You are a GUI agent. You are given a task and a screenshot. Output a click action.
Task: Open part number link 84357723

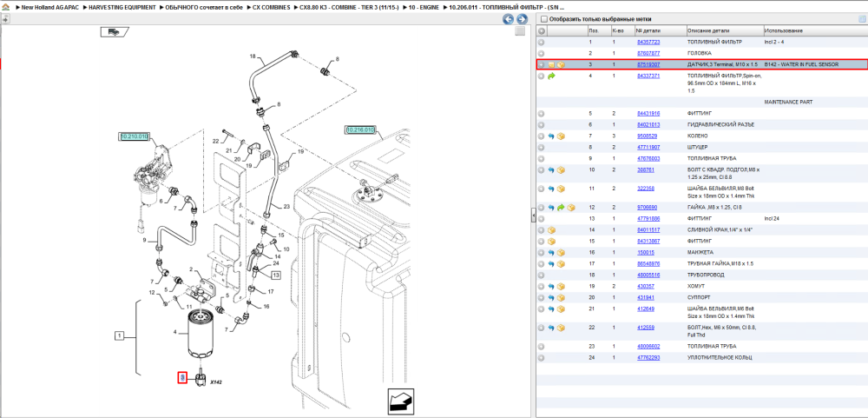coord(648,42)
